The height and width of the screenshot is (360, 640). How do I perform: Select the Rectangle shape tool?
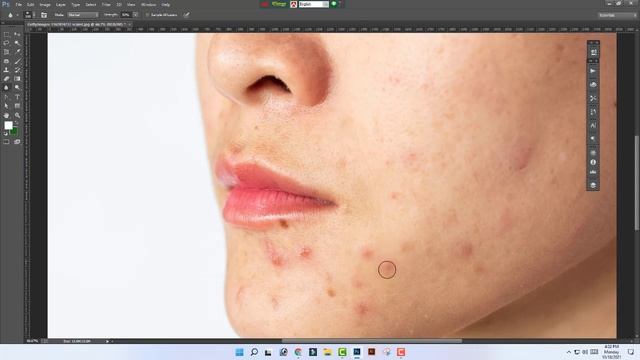[17, 106]
